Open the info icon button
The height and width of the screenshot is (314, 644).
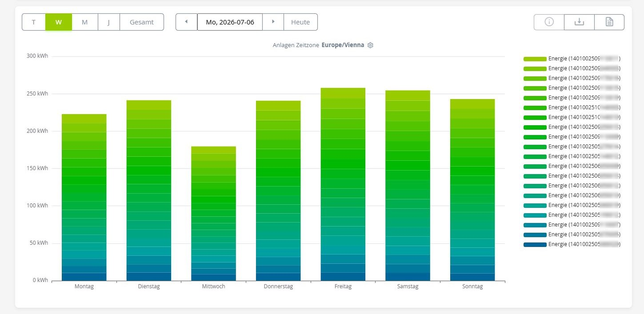tap(549, 22)
